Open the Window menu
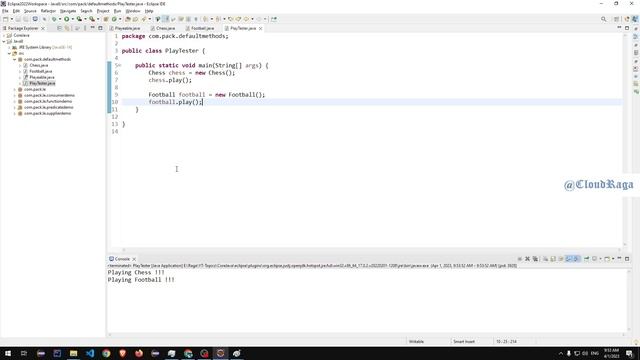The image size is (640, 360). pyautogui.click(x=133, y=11)
